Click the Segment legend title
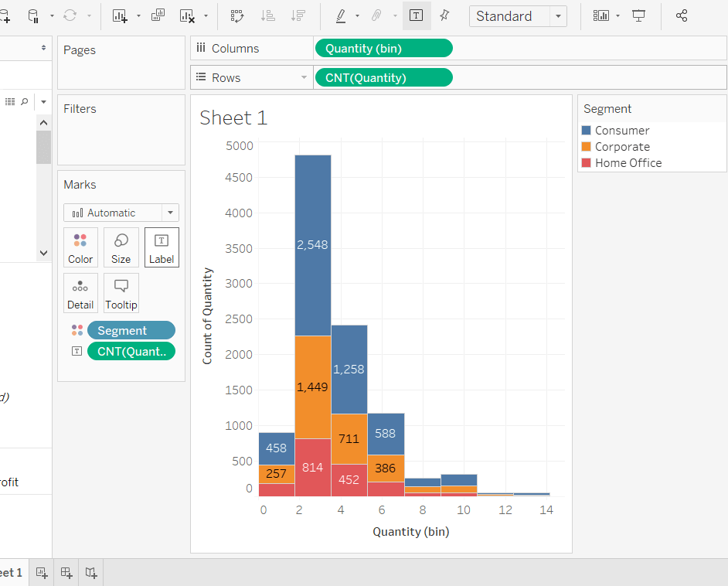Viewport: 728px width, 586px height. (x=607, y=109)
